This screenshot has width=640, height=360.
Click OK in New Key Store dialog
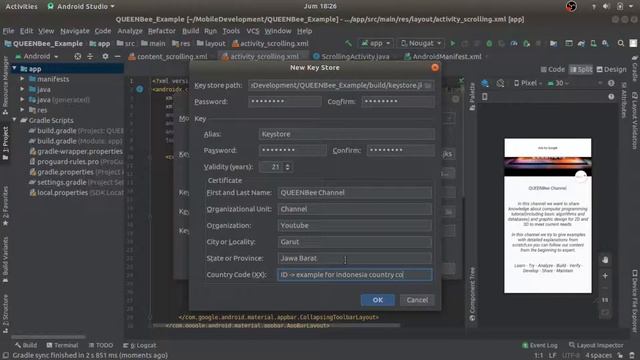[x=378, y=300]
